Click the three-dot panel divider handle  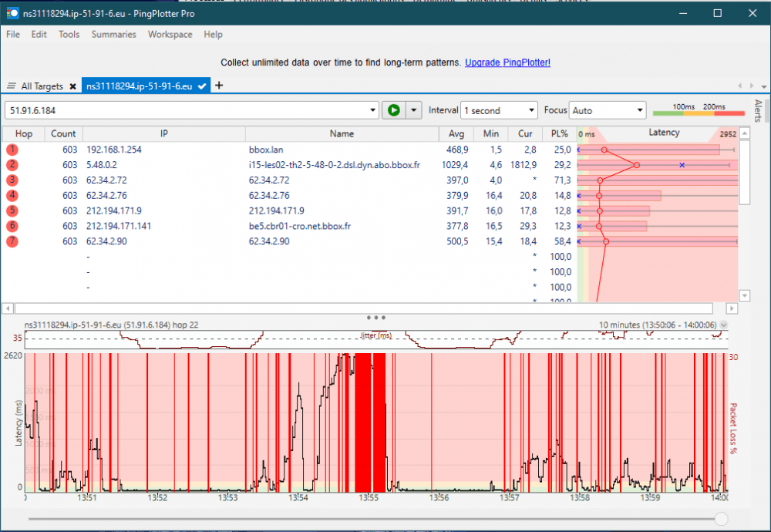pyautogui.click(x=376, y=317)
